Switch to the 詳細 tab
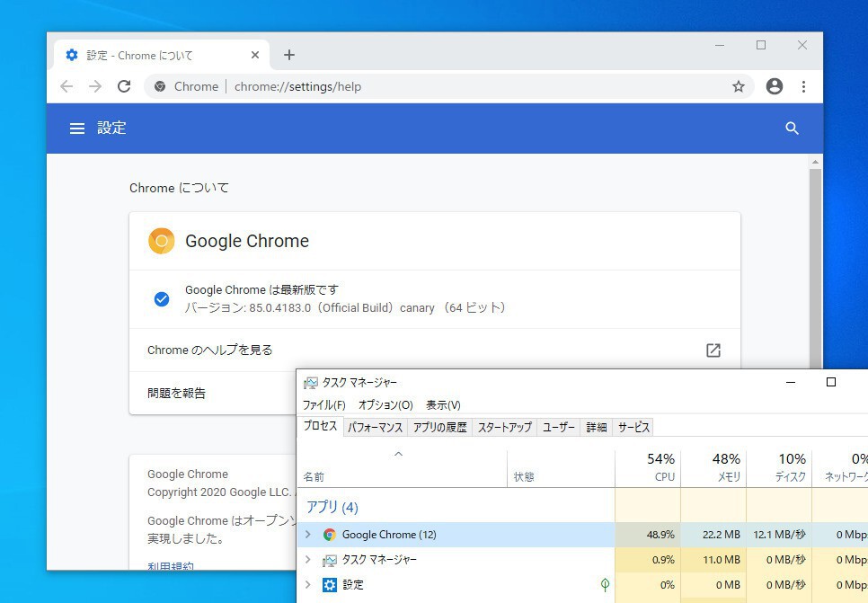Viewport: 868px width, 603px height. point(597,428)
